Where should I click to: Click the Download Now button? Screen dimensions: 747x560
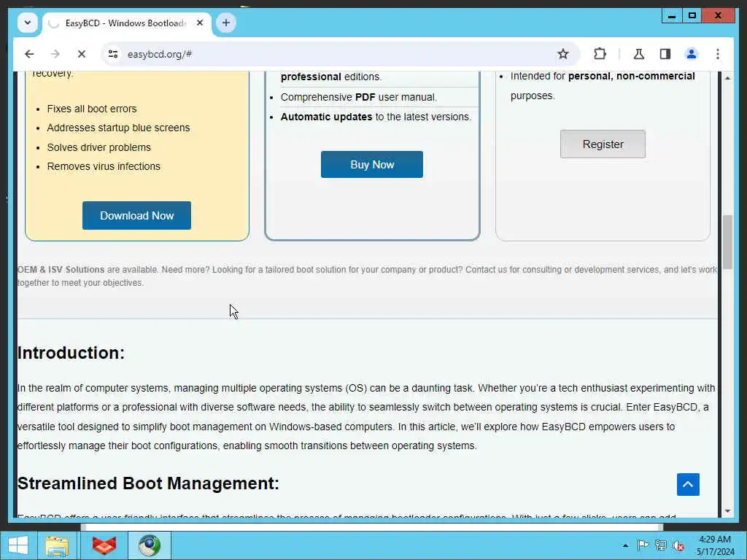(x=136, y=216)
